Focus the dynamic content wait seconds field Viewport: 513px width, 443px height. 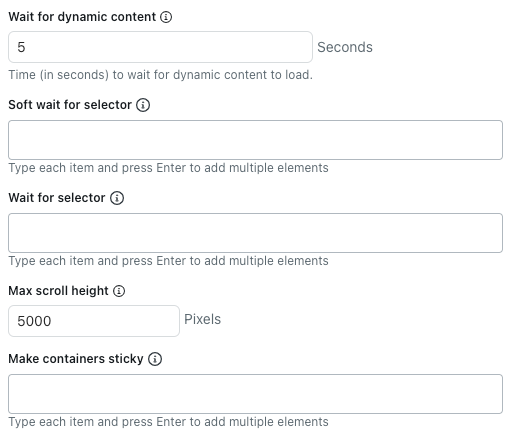click(x=160, y=47)
